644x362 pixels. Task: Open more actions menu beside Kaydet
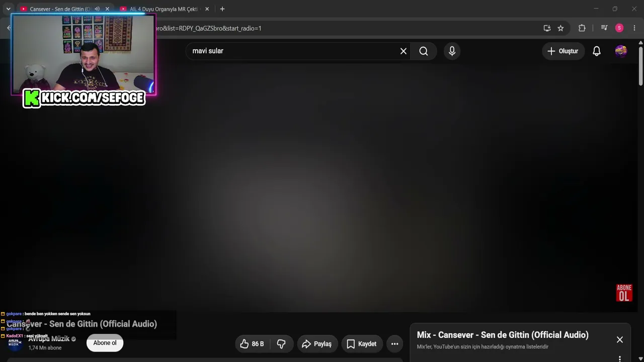coord(395,344)
